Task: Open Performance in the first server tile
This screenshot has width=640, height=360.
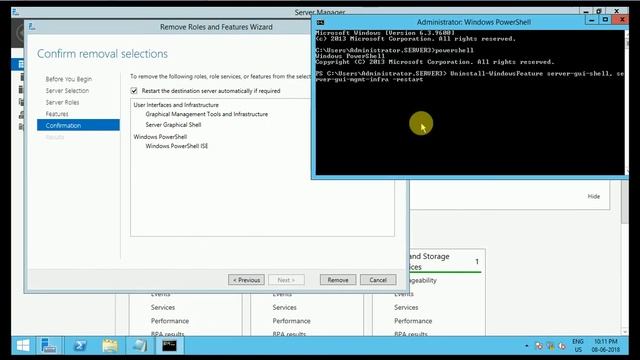Action: point(170,321)
